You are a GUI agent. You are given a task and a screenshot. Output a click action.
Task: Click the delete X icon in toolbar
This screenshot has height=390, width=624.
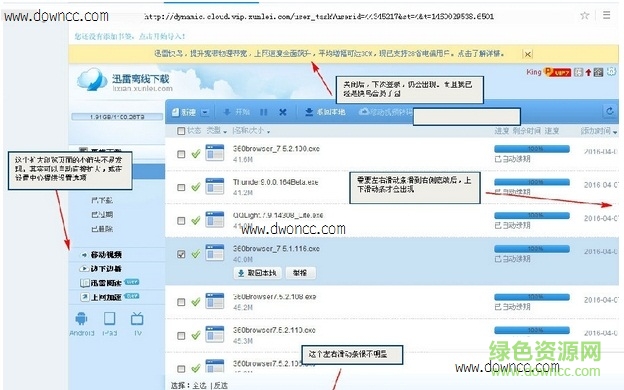[283, 112]
